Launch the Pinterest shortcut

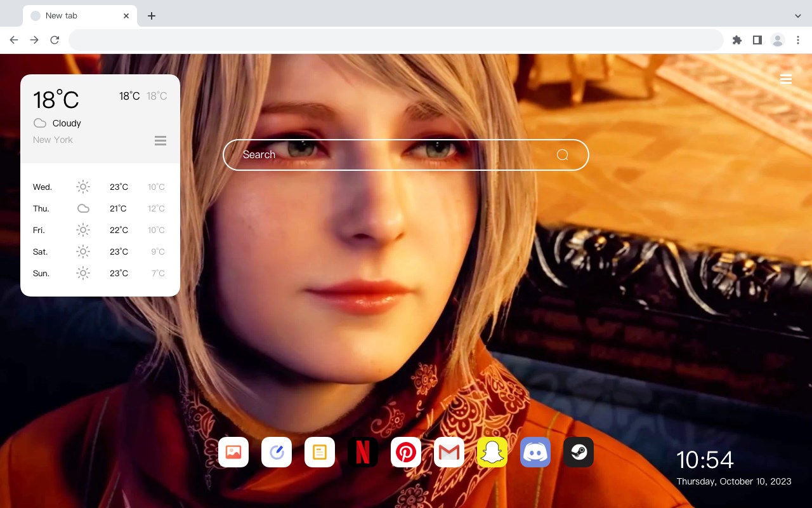tap(406, 452)
